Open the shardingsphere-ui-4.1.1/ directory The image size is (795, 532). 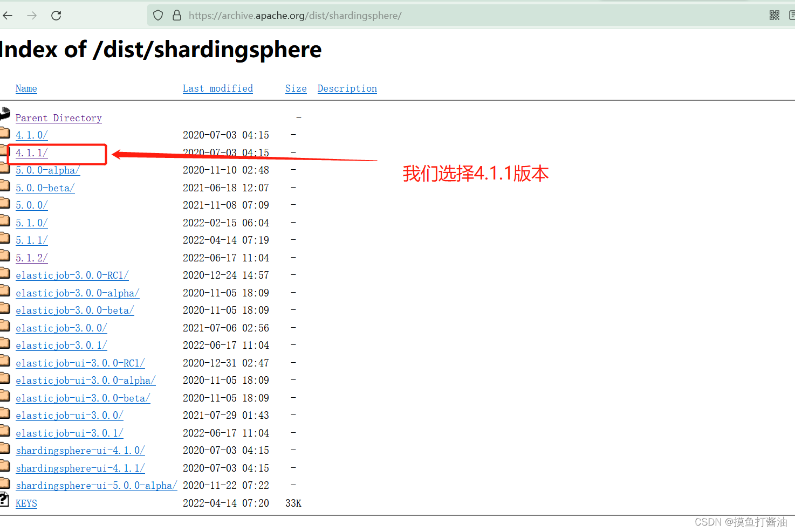coord(80,468)
